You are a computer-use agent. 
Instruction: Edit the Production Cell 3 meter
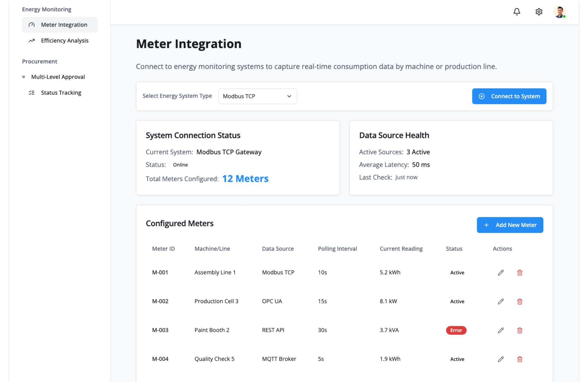tap(501, 301)
